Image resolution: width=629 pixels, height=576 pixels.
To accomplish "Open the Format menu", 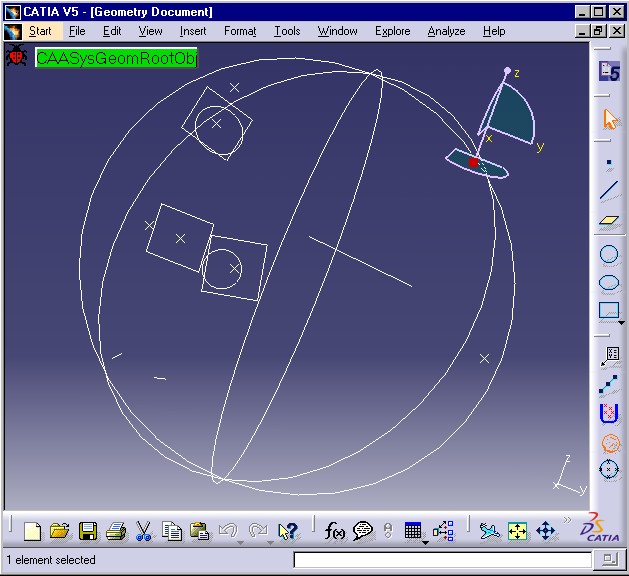I will pos(240,31).
